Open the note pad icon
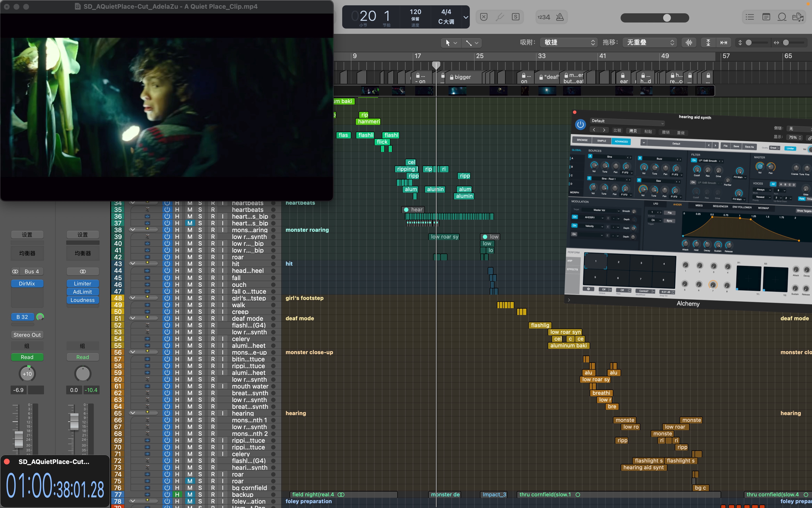Image resolution: width=812 pixels, height=508 pixels. coord(766,17)
